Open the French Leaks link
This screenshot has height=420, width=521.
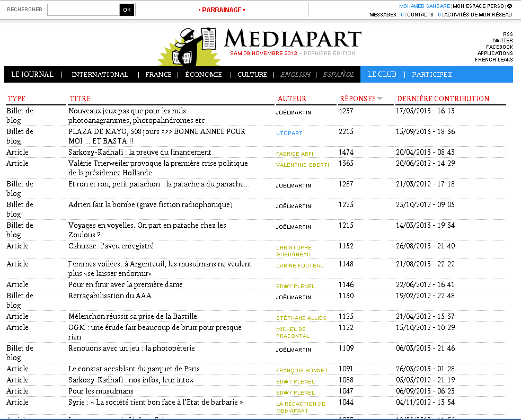coord(494,59)
